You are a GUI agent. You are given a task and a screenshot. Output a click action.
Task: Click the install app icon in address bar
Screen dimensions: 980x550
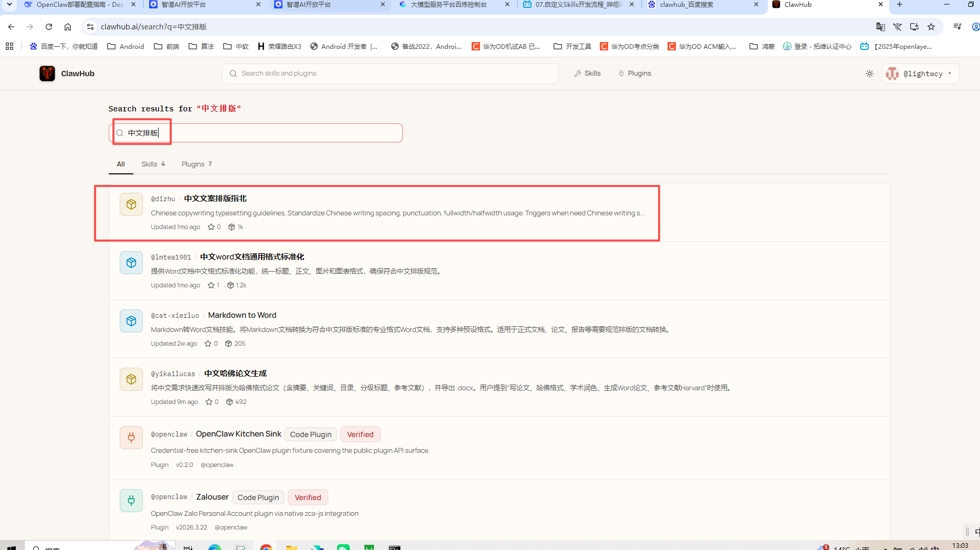(914, 27)
